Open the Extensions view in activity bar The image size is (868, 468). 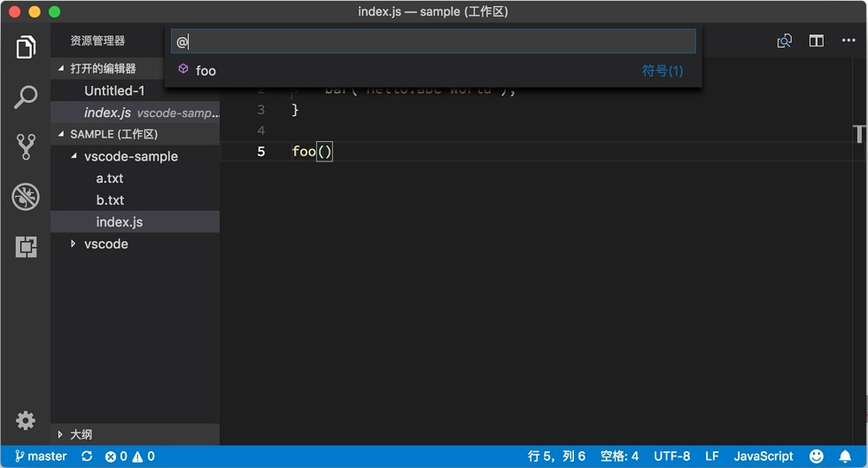pyautogui.click(x=26, y=246)
